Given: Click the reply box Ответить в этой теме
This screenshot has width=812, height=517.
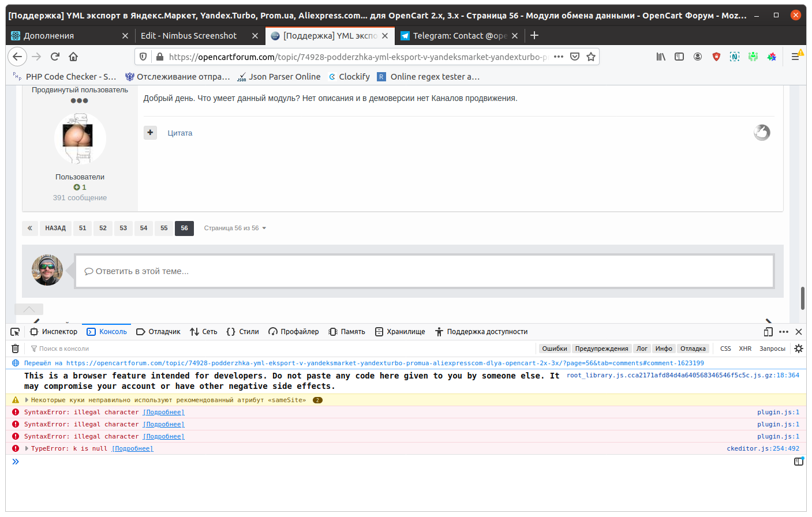Looking at the screenshot, I should (424, 271).
